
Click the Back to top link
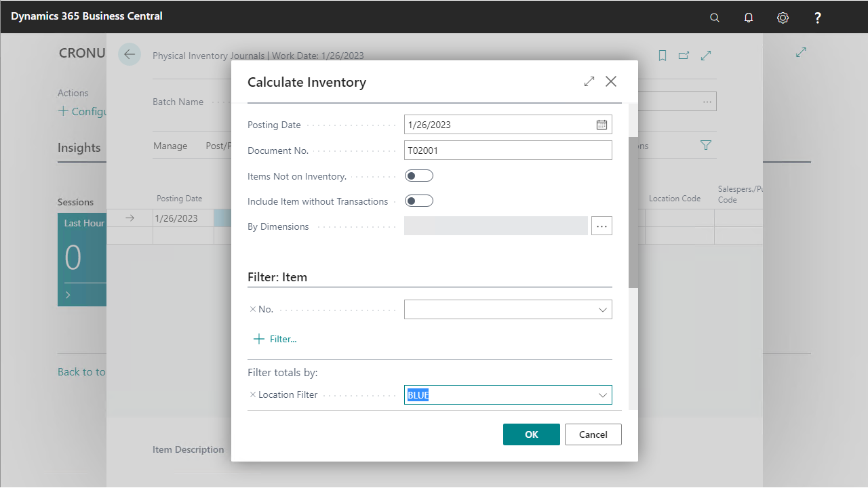(82, 371)
